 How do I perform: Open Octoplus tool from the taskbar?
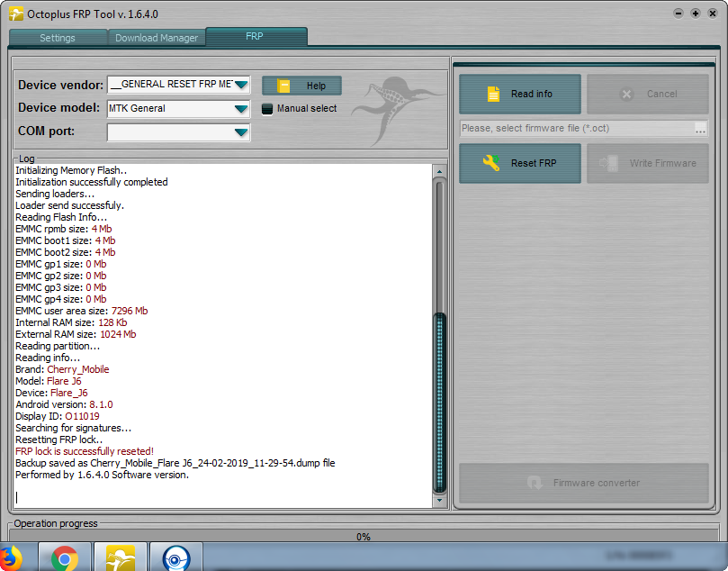121,558
